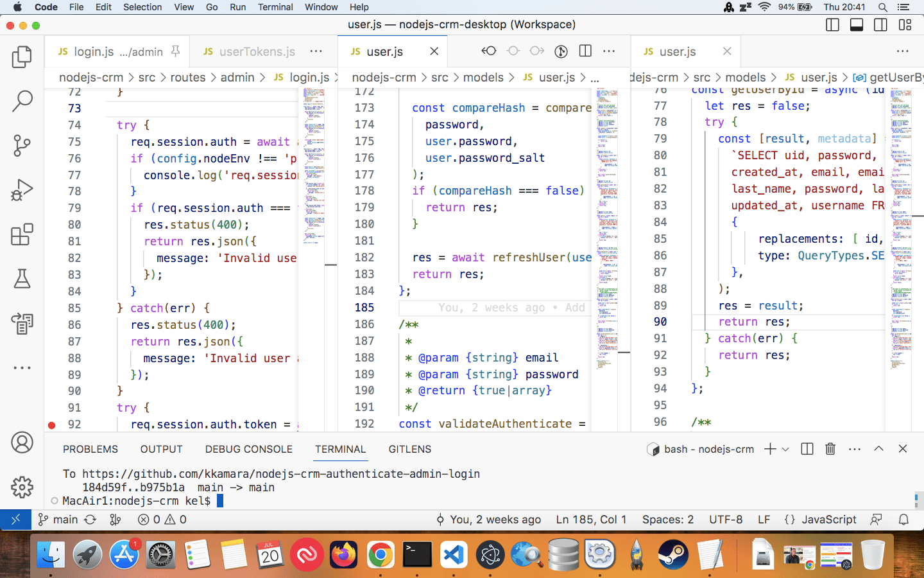Delete the terminal with trash icon

tap(830, 449)
